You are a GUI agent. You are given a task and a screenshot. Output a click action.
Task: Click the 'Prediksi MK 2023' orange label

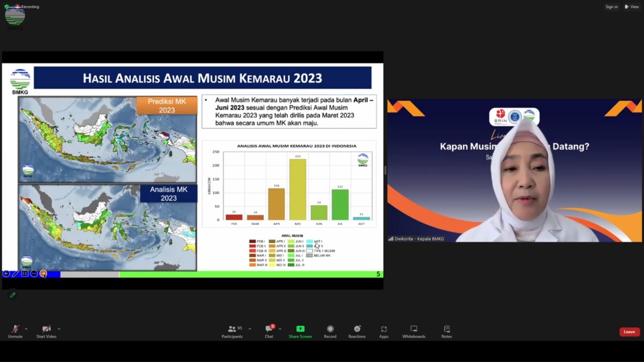(x=167, y=106)
